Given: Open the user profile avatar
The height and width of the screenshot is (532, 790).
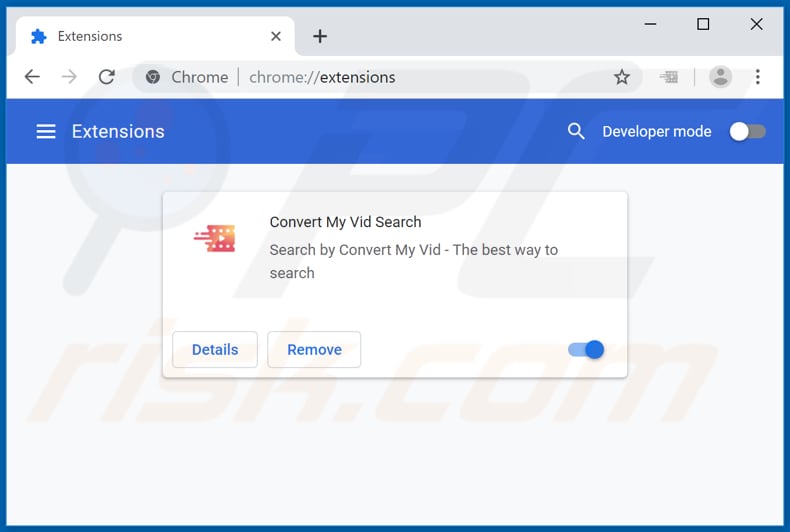Looking at the screenshot, I should pos(720,77).
